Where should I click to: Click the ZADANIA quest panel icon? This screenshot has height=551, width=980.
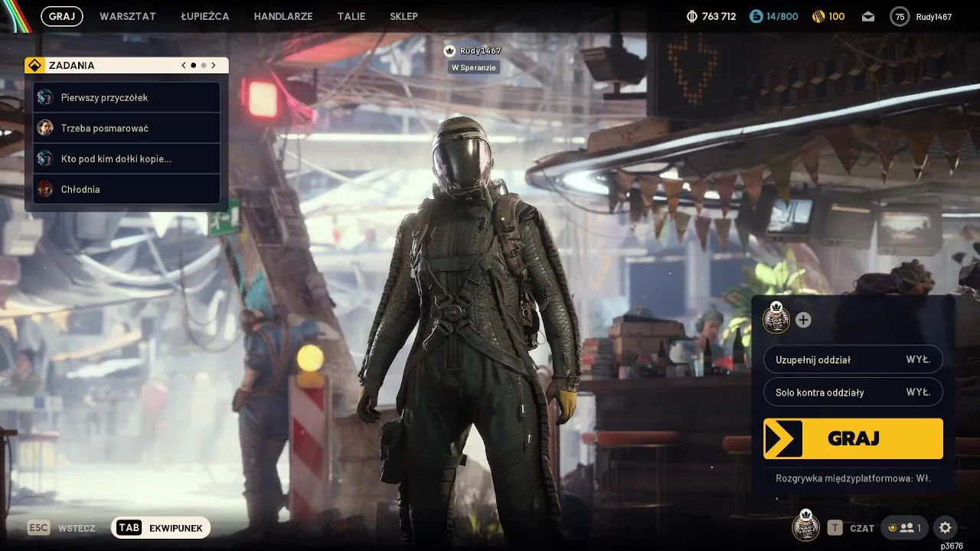click(34, 65)
